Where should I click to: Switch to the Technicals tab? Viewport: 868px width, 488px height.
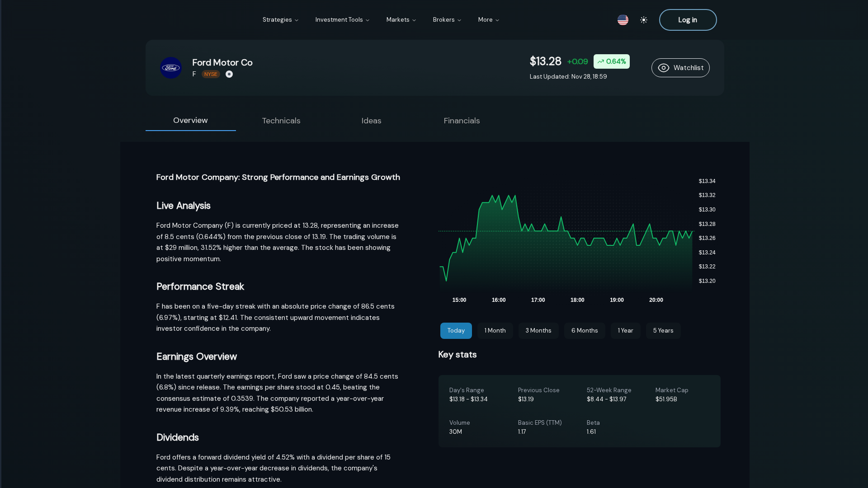(x=281, y=121)
